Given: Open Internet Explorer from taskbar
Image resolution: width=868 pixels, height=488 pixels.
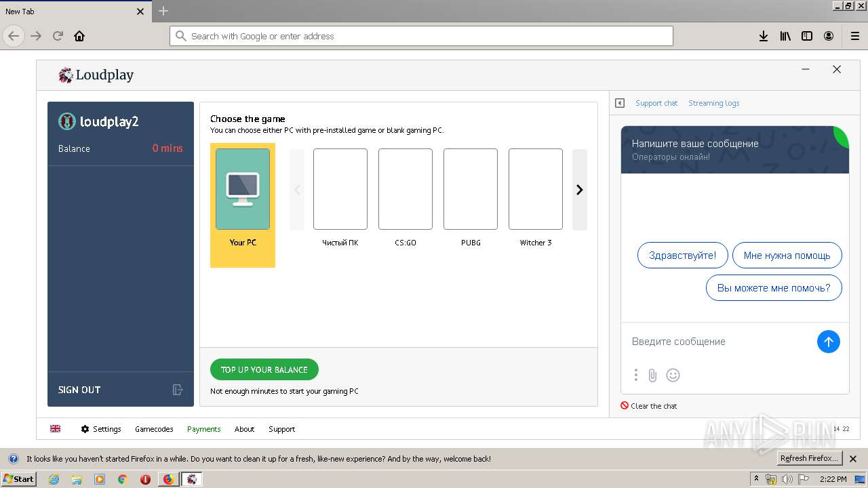Looking at the screenshot, I should pos(54,479).
